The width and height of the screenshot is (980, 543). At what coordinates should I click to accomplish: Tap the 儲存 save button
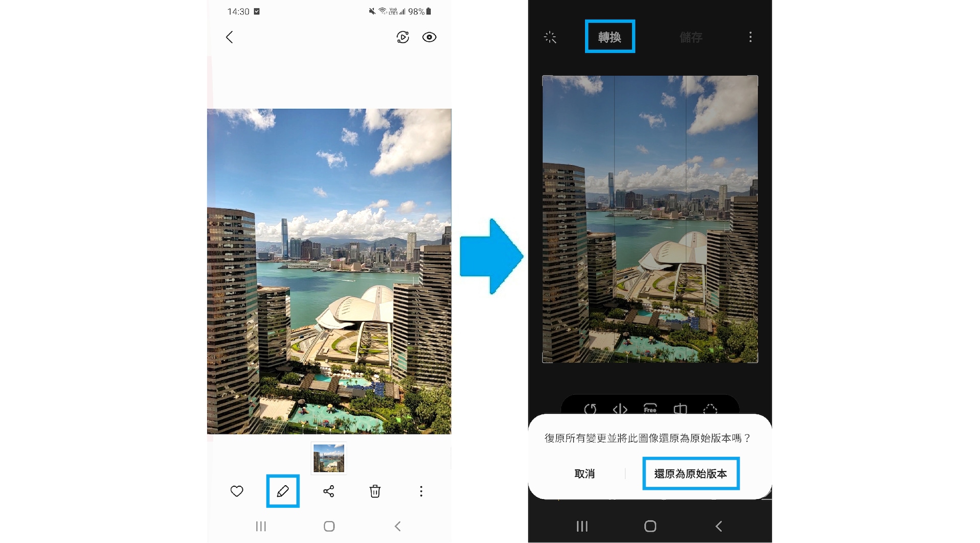tap(691, 37)
